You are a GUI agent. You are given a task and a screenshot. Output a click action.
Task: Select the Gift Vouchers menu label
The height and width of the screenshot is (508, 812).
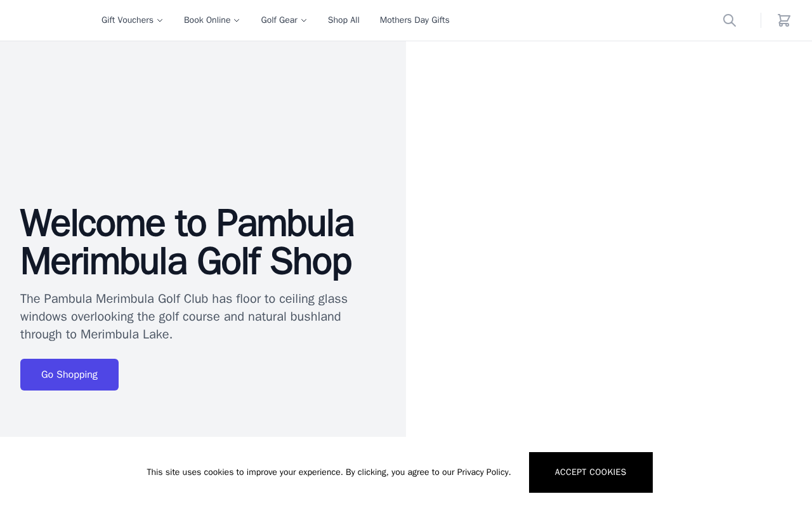(128, 20)
